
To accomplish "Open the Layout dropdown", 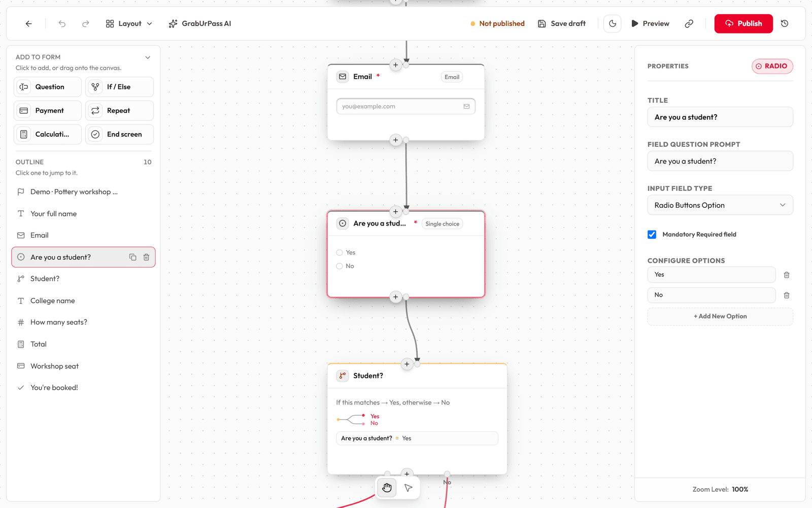I will click(129, 24).
